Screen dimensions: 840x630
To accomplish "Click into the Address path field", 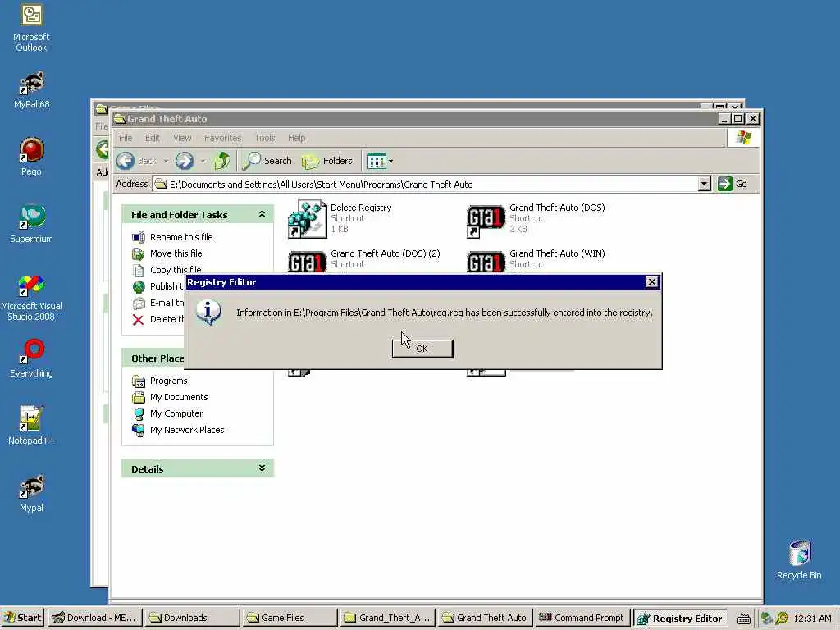I will tap(427, 185).
